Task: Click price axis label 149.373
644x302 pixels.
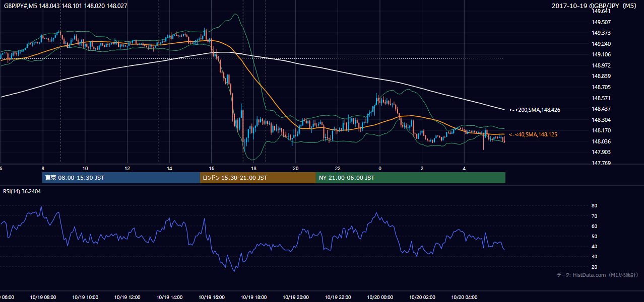Action: coord(601,33)
